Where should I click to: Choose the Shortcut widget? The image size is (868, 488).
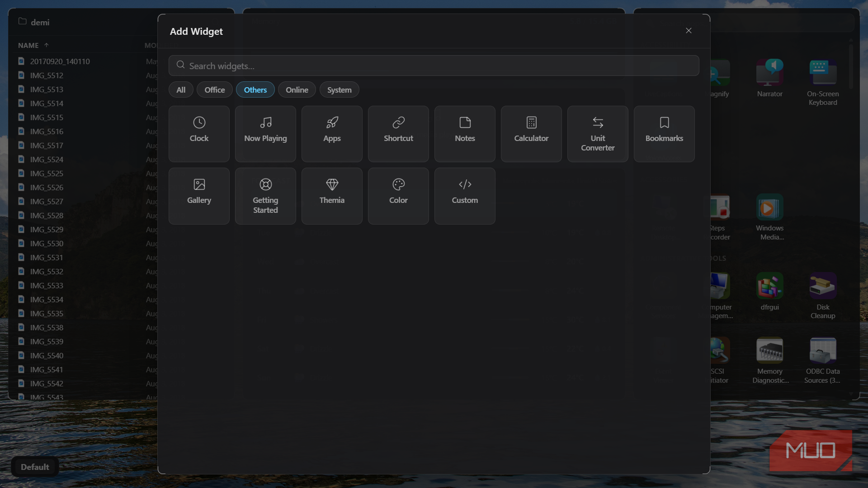click(398, 134)
